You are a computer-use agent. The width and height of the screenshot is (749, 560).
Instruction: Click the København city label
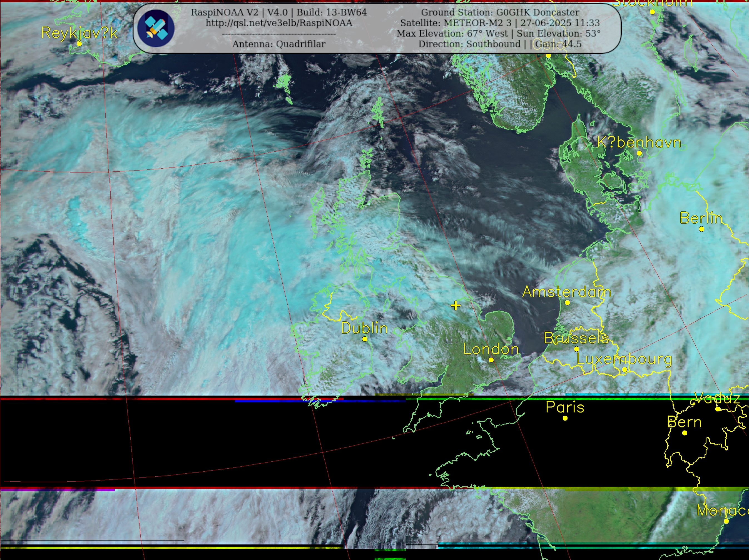pos(639,142)
